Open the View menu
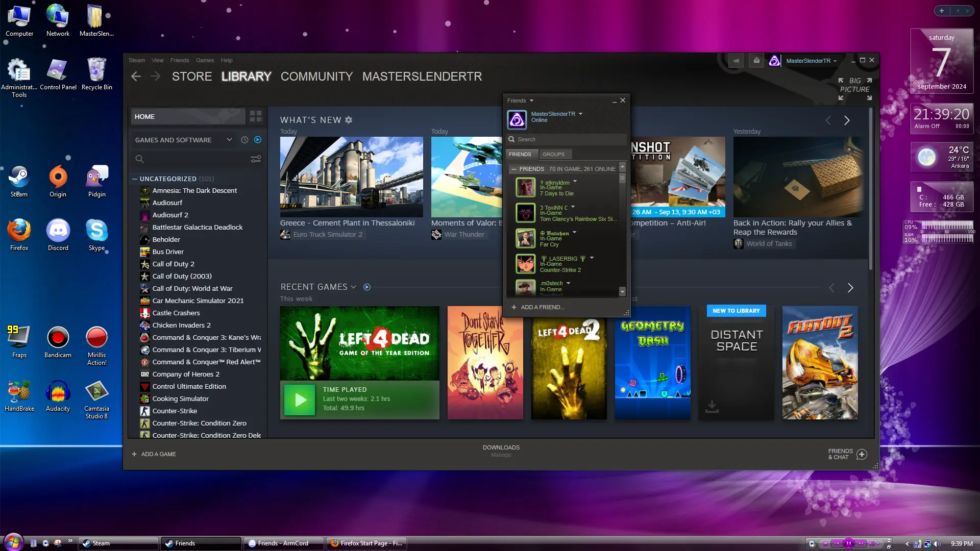980x551 pixels. click(157, 60)
